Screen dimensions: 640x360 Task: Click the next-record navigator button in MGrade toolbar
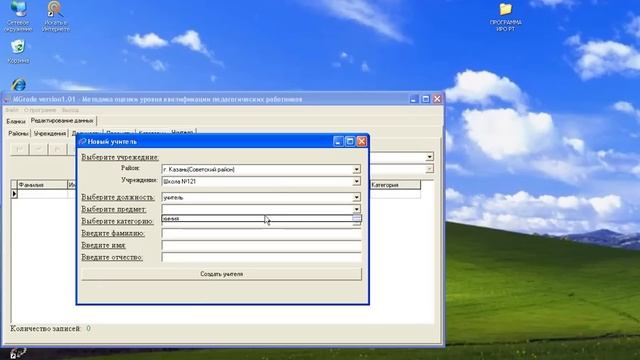point(58,149)
